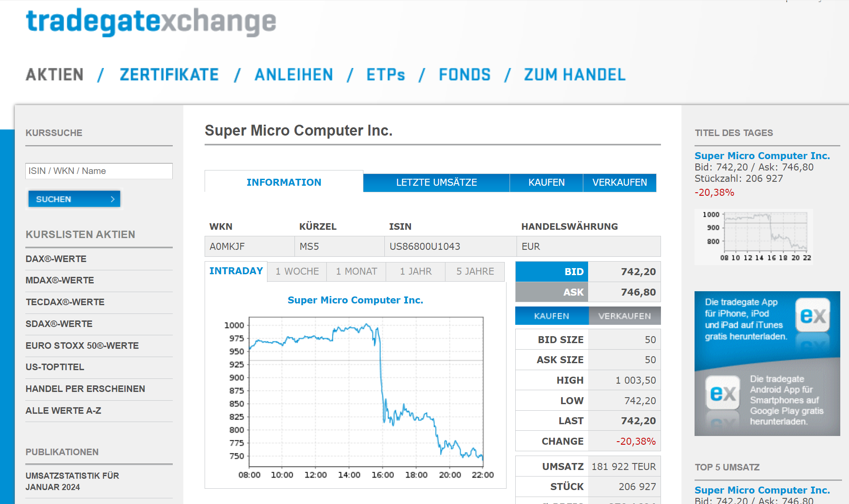Image resolution: width=849 pixels, height=504 pixels.
Task: Click the BID SIZE value 50
Action: (x=650, y=340)
